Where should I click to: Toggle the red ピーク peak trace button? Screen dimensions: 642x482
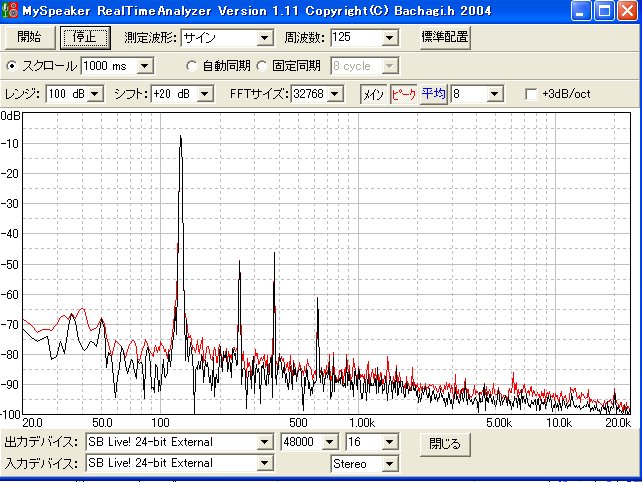point(403,93)
